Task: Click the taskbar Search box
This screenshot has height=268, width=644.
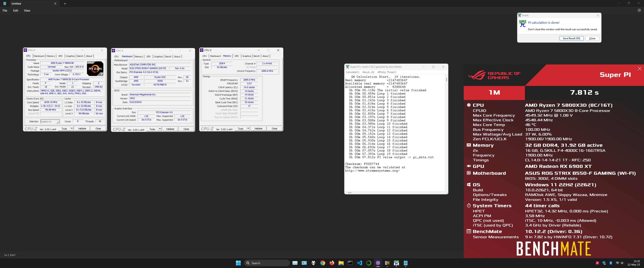Action: click(267, 263)
